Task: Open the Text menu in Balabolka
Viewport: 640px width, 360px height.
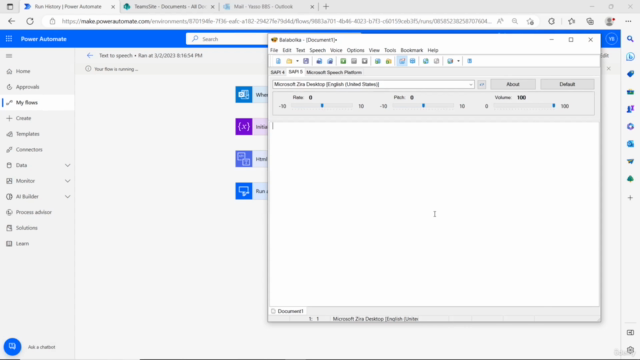Action: pos(300,50)
